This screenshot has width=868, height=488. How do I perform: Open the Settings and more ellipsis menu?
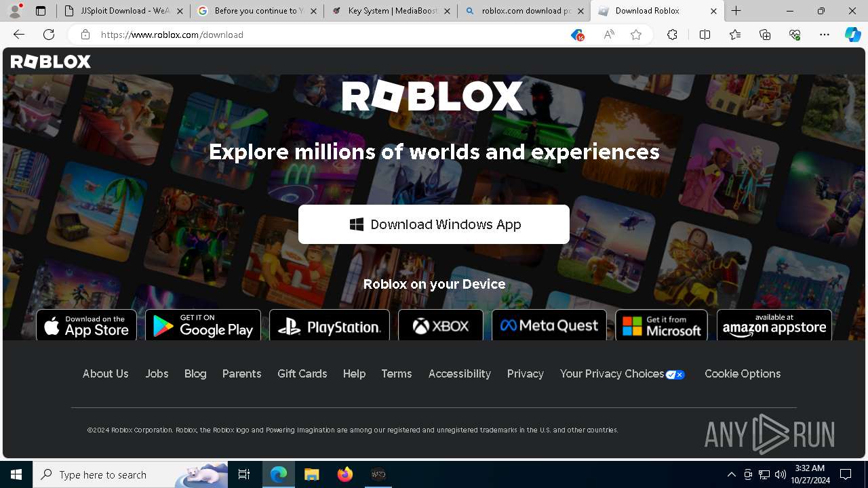pos(825,35)
